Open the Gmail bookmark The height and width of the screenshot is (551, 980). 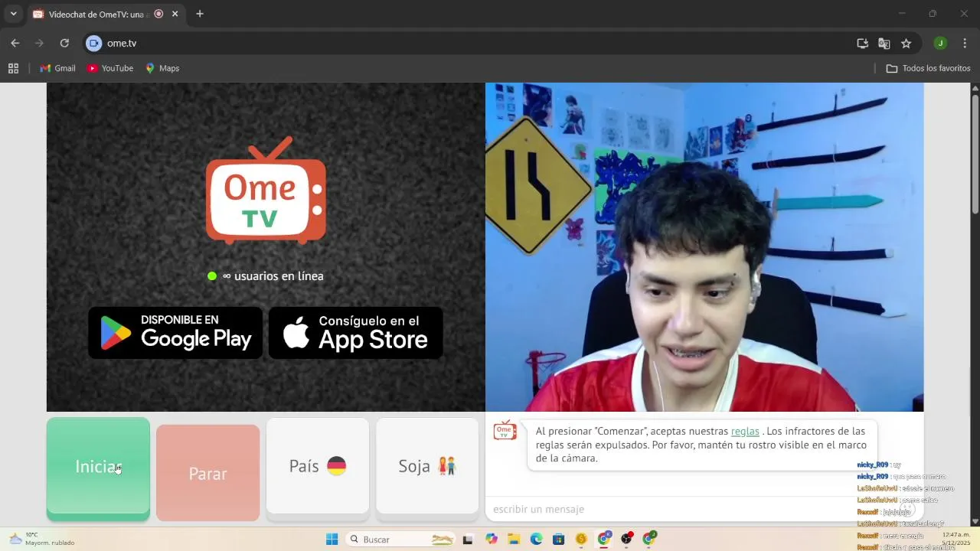click(x=57, y=68)
